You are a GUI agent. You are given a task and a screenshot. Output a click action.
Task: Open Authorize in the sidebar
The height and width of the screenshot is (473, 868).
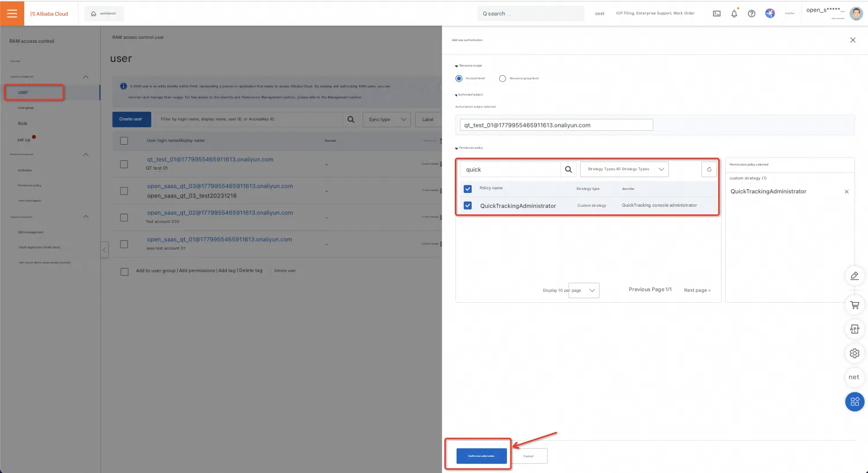pos(25,170)
